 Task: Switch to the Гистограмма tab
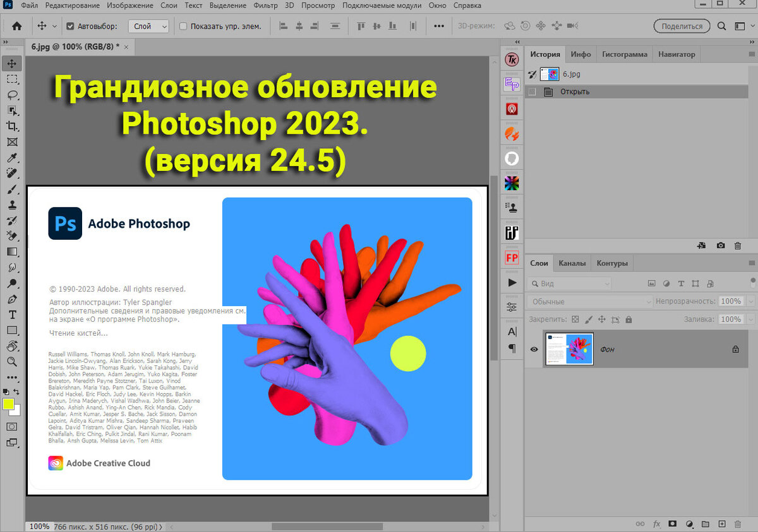click(625, 54)
